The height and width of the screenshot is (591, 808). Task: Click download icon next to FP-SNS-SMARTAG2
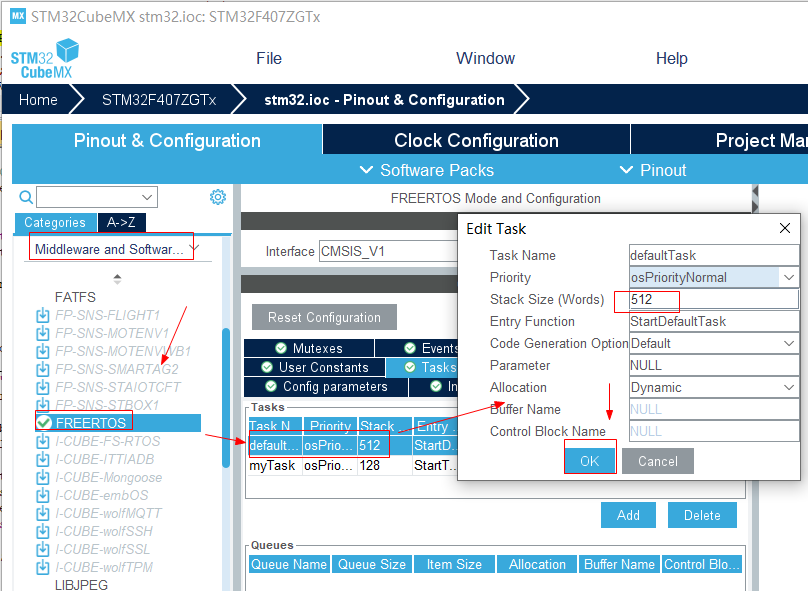point(43,369)
